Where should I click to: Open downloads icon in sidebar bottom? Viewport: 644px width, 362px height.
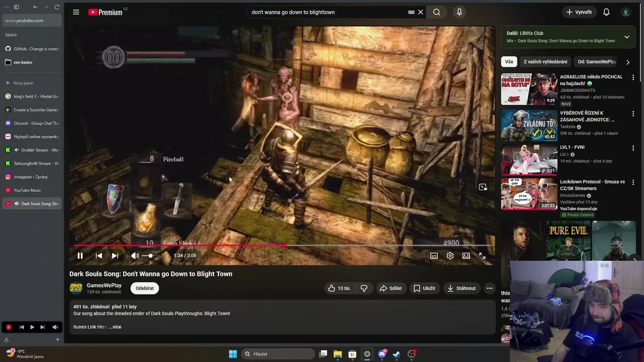click(7, 339)
